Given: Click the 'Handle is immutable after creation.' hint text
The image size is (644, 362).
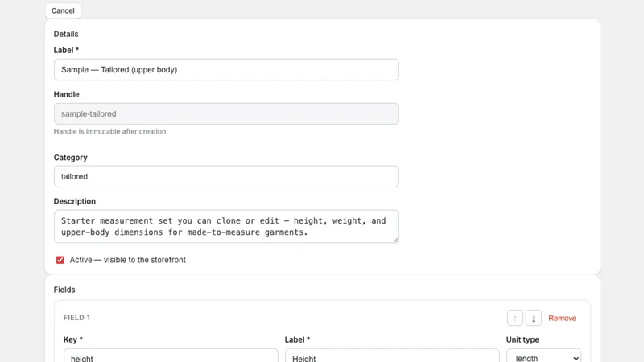Looking at the screenshot, I should click(110, 131).
